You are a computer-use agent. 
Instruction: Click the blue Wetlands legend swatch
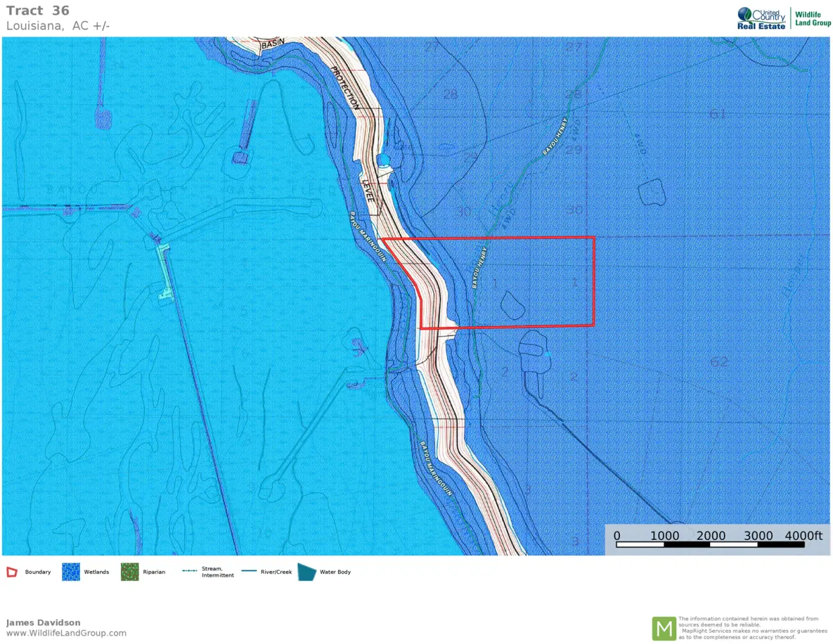[71, 572]
